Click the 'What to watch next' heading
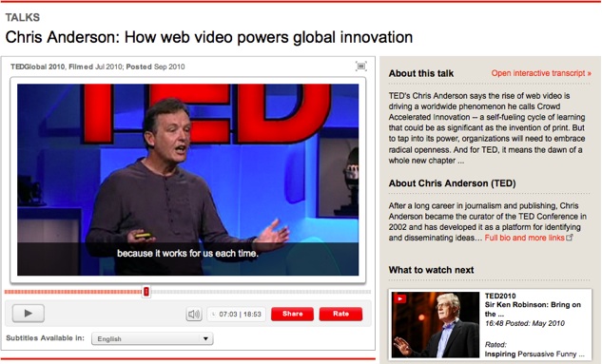The width and height of the screenshot is (602, 364). (x=431, y=270)
